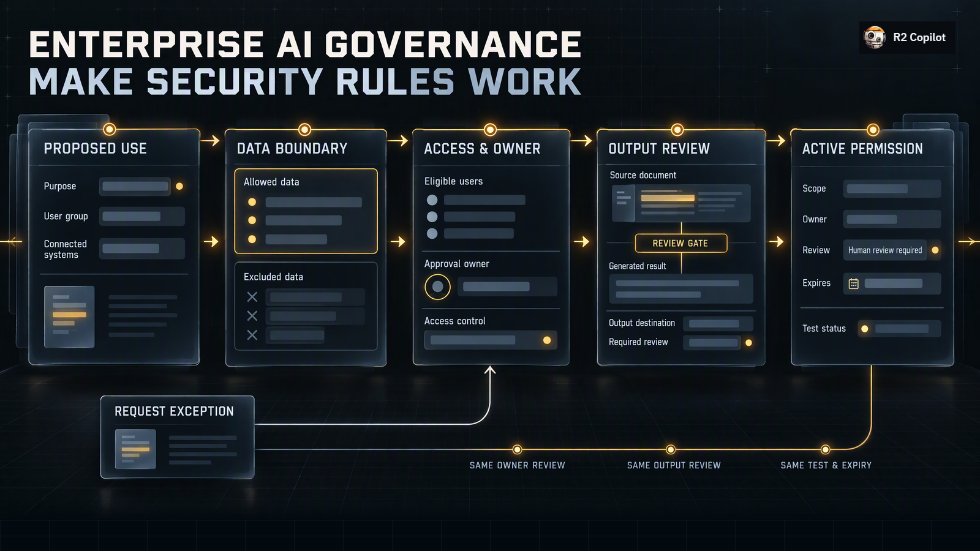Select the Access & Owner card header
The height and width of the screenshot is (551, 980).
click(x=482, y=149)
